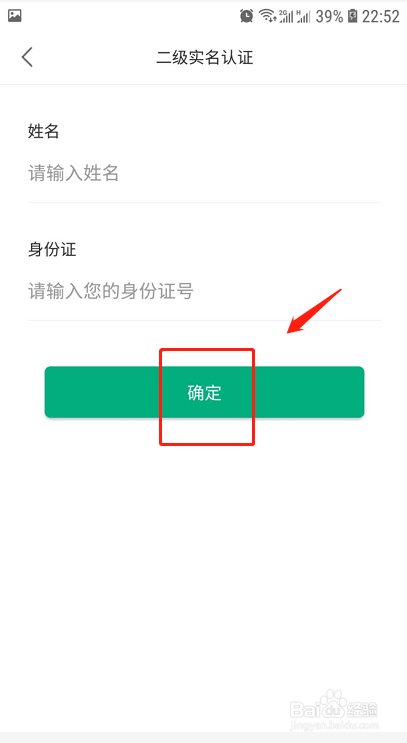Tap the alarm clock status icon
The height and width of the screenshot is (743, 407).
(x=246, y=16)
